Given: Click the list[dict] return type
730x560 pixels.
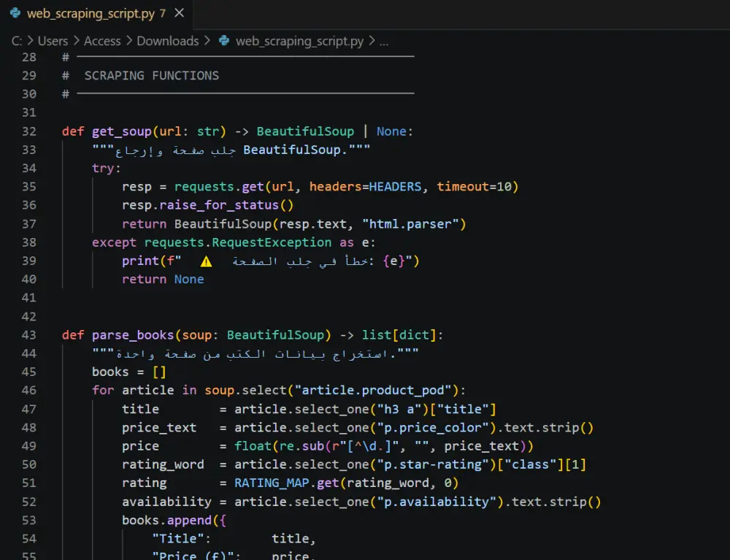Looking at the screenshot, I should [399, 335].
